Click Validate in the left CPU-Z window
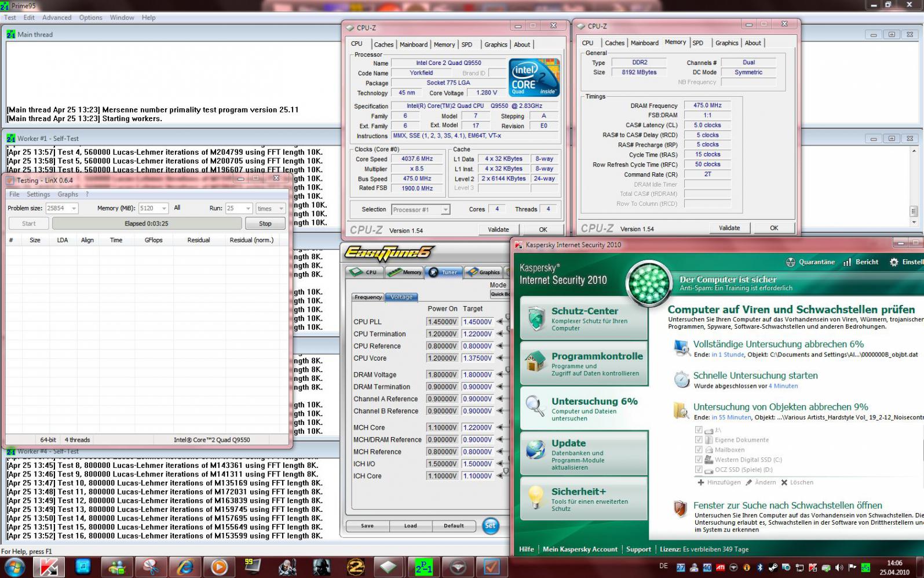The height and width of the screenshot is (578, 924). click(x=498, y=230)
